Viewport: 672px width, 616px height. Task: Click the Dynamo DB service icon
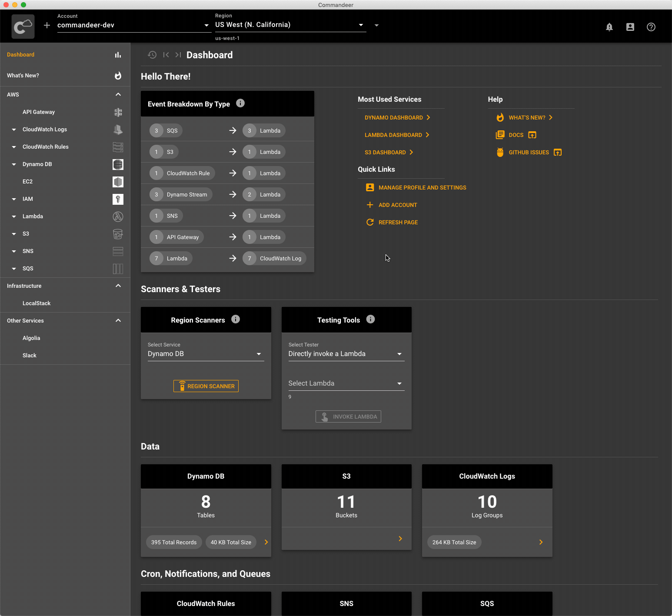click(118, 164)
